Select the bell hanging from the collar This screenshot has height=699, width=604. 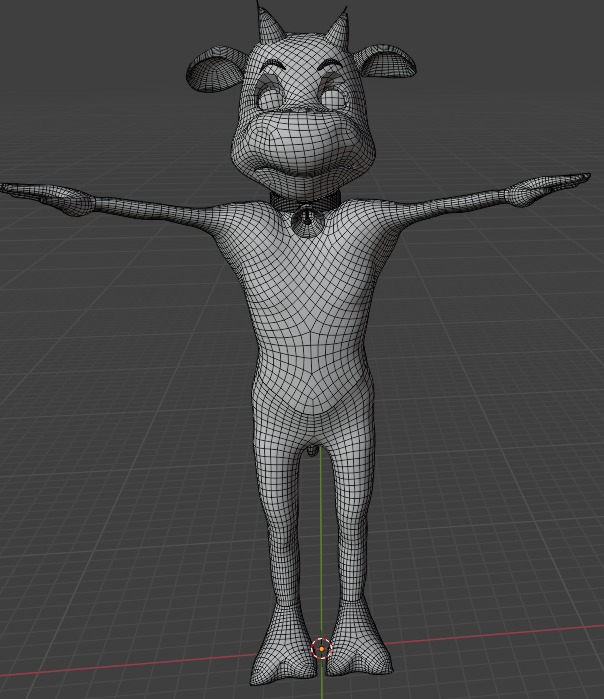coord(306,221)
